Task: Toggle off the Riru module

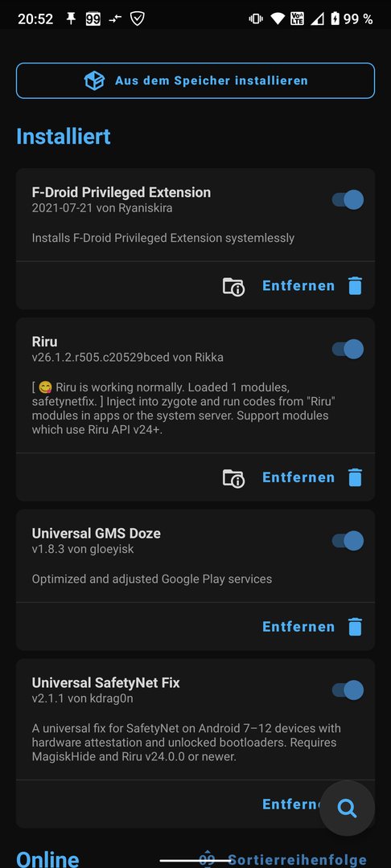Action: point(348,350)
